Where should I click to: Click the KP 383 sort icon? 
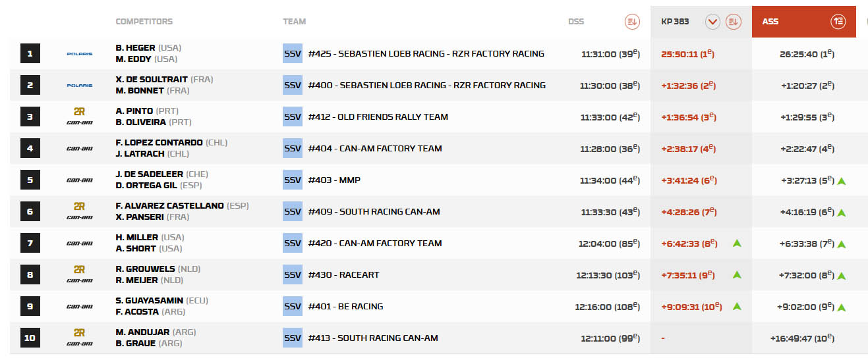click(734, 22)
